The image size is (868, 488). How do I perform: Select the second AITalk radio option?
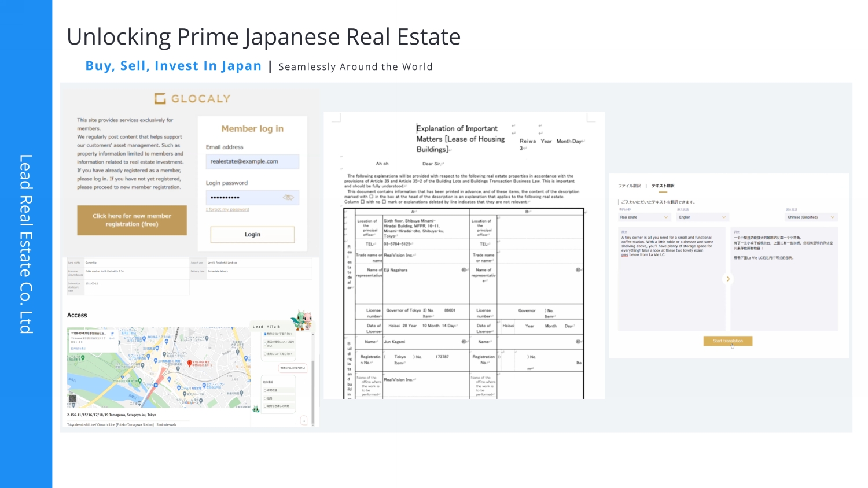[x=265, y=343]
